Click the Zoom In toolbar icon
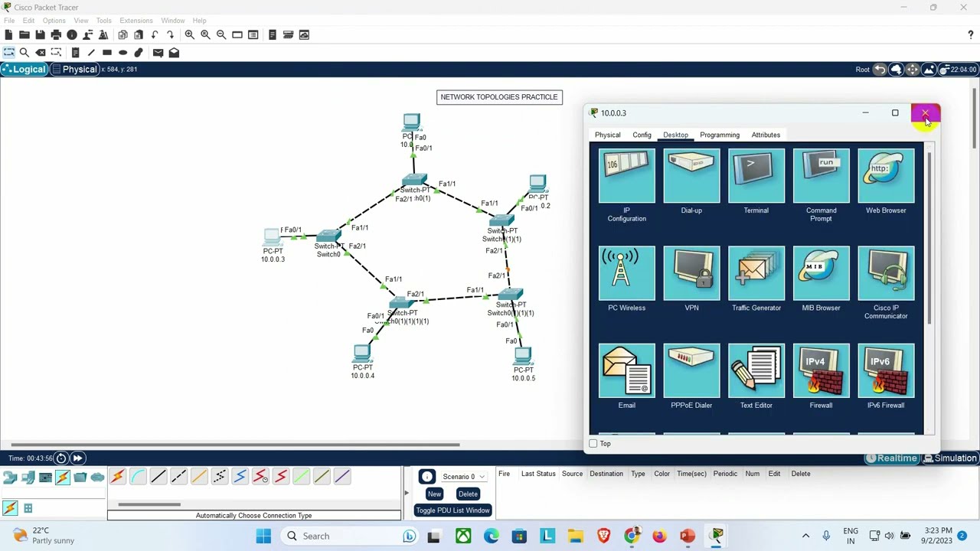Viewport: 980px width, 551px height. click(x=189, y=34)
